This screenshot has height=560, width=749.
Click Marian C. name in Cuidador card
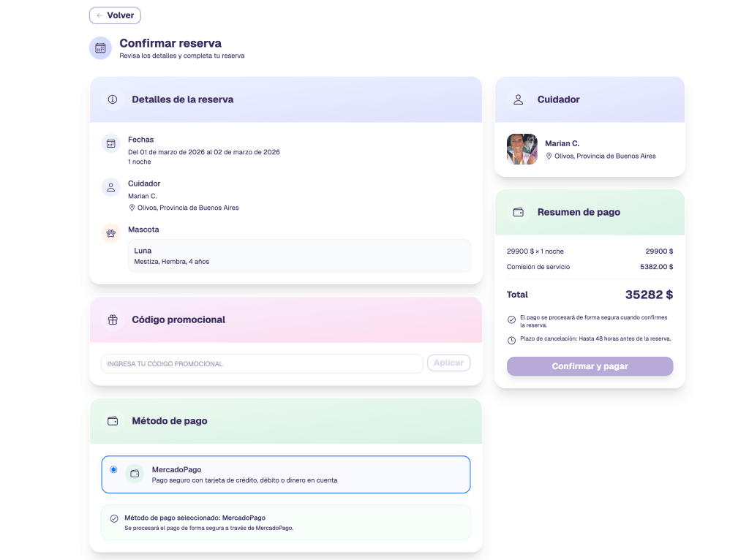(562, 143)
